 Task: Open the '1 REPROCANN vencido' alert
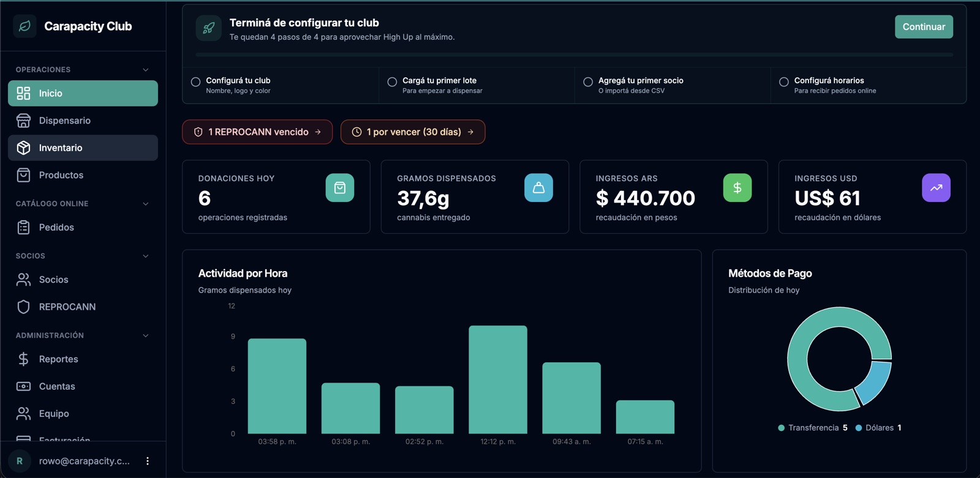[257, 132]
